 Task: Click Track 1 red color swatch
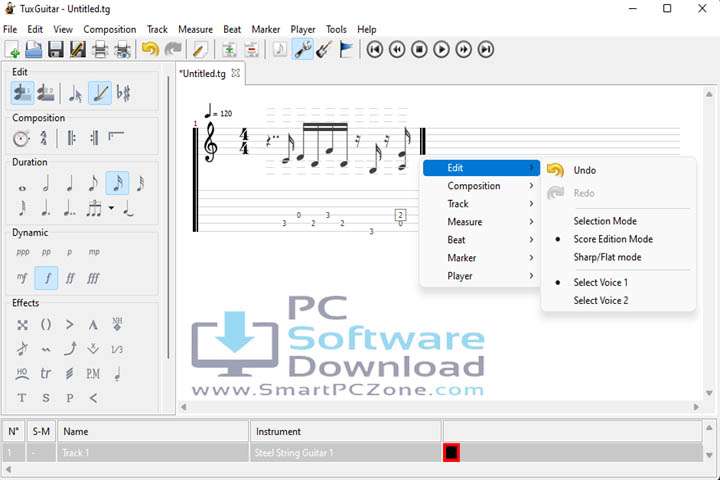(x=451, y=452)
